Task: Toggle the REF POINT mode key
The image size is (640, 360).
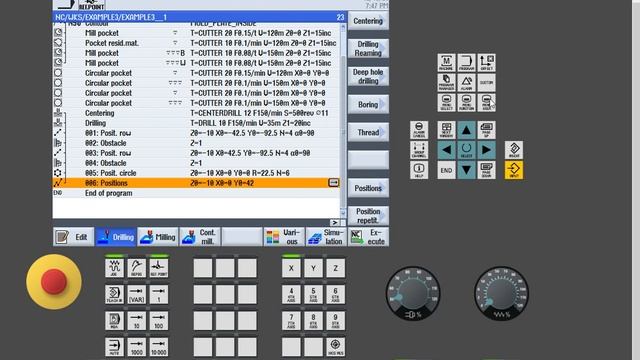Action: click(159, 268)
